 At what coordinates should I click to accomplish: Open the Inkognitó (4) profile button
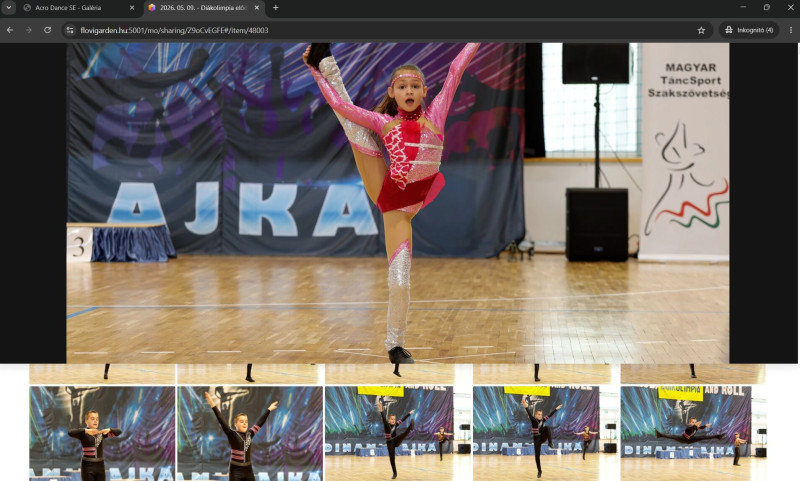(749, 30)
